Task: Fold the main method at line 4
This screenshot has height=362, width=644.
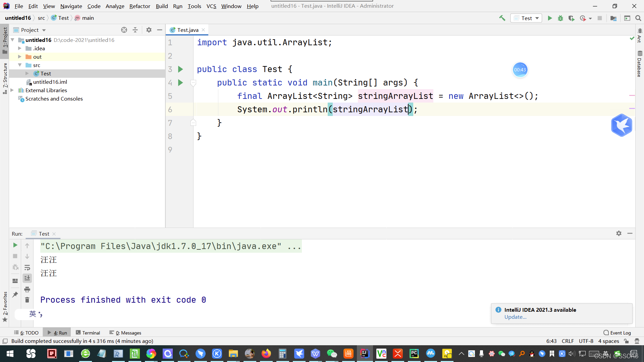Action: click(x=193, y=82)
